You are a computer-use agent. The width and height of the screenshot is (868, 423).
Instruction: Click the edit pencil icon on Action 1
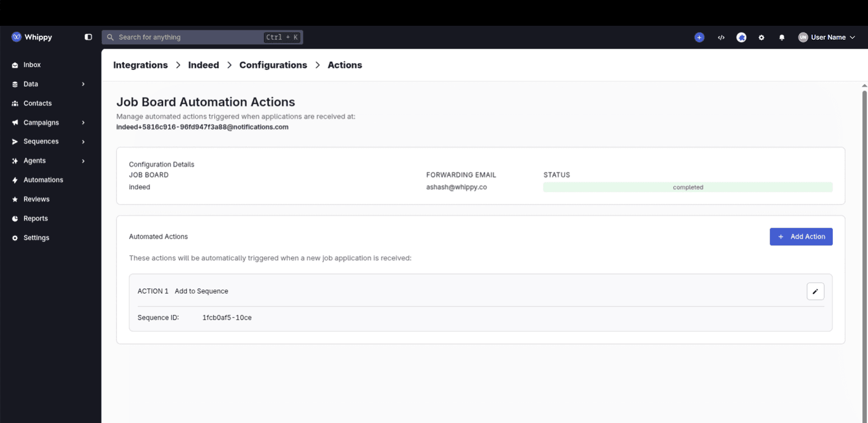click(x=815, y=291)
